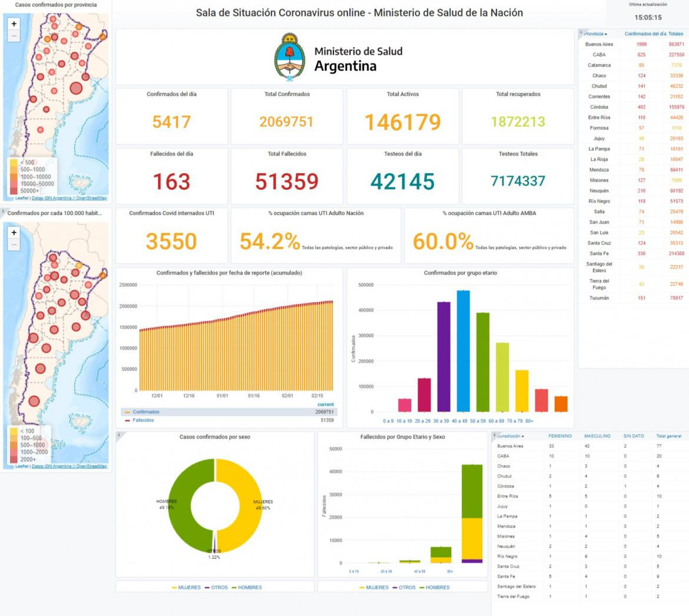Toggle the Confirmados series in the accumulated chart legend
This screenshot has width=689, height=616.
click(146, 412)
